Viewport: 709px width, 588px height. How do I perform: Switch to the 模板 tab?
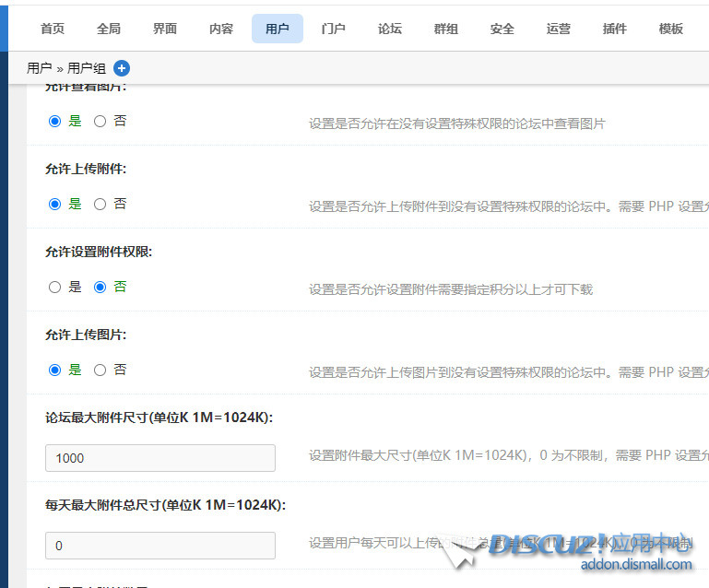pyautogui.click(x=671, y=29)
